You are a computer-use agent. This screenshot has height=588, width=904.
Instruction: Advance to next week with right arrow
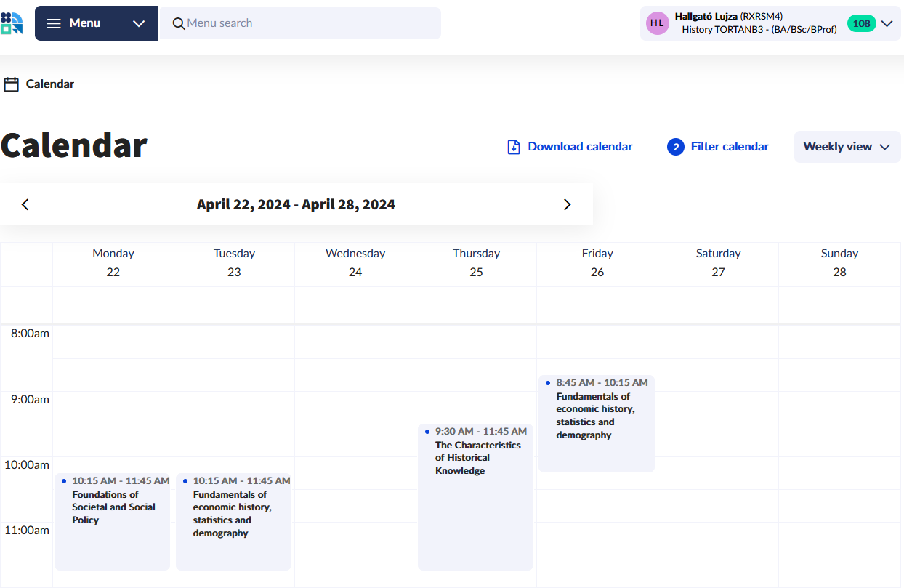tap(568, 204)
